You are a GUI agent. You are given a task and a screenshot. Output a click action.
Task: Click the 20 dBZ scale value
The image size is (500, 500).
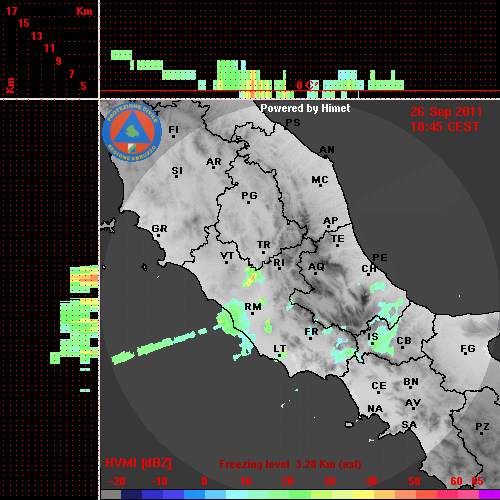[x=287, y=481]
